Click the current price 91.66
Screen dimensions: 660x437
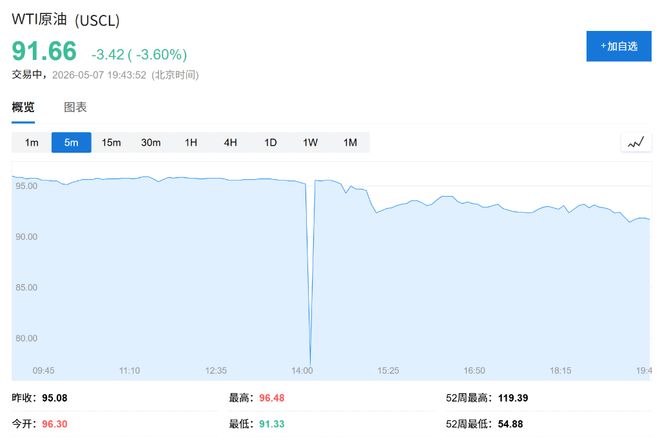[44, 51]
